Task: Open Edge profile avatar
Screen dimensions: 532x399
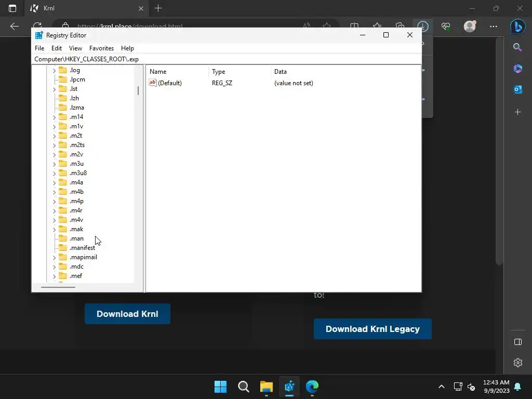Action: (470, 26)
